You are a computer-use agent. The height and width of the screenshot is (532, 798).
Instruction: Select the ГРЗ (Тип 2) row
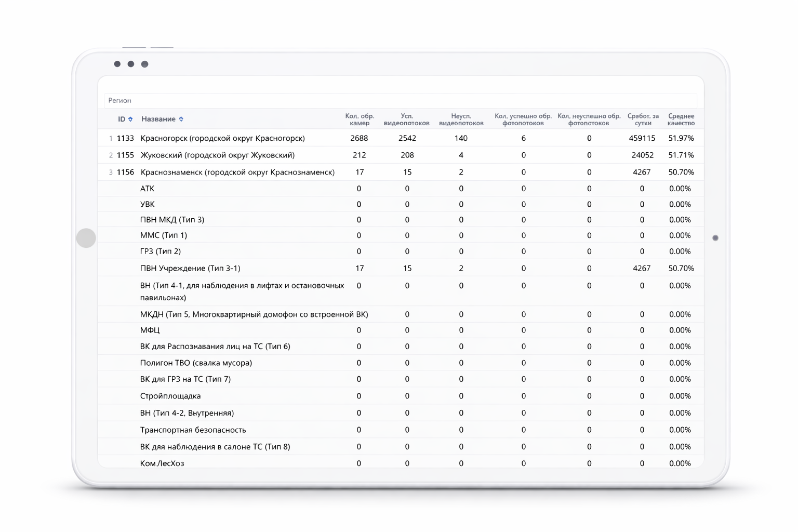pos(161,251)
